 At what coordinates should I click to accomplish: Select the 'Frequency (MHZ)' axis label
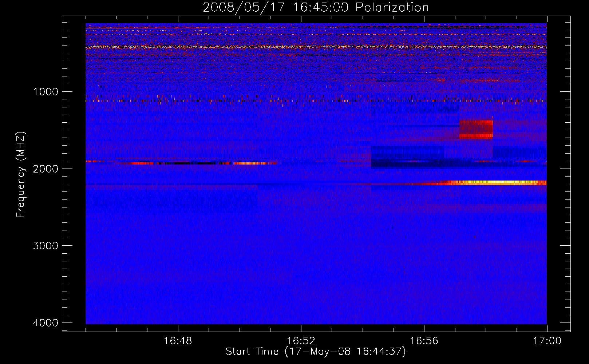pos(21,175)
